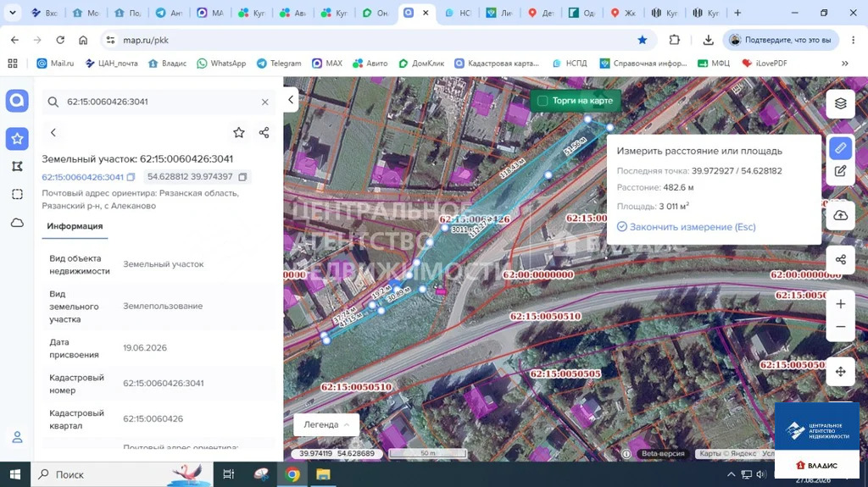The height and width of the screenshot is (487, 868).
Task: Open the edit note tool on map
Action: point(840,171)
